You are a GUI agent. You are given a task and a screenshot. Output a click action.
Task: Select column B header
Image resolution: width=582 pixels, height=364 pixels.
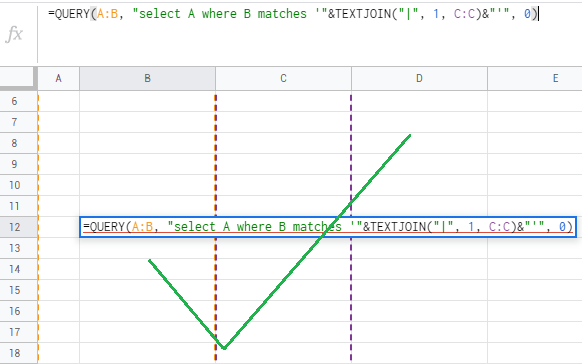[147, 78]
